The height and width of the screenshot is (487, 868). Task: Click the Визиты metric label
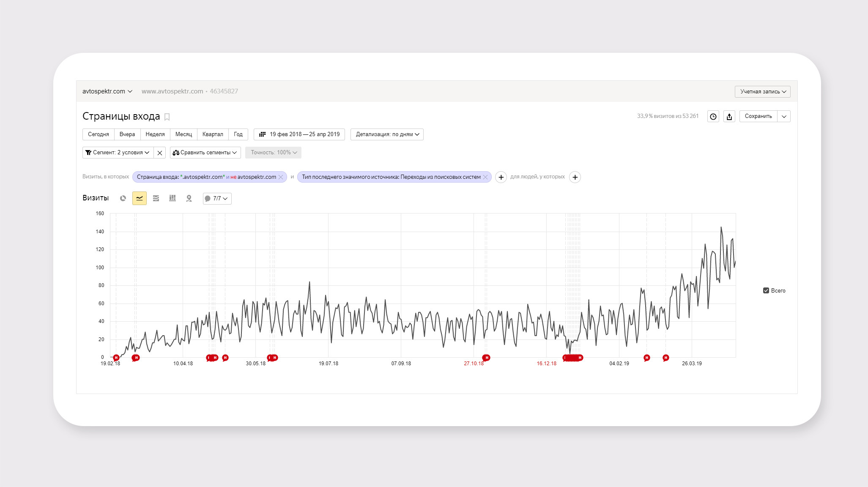pyautogui.click(x=96, y=198)
